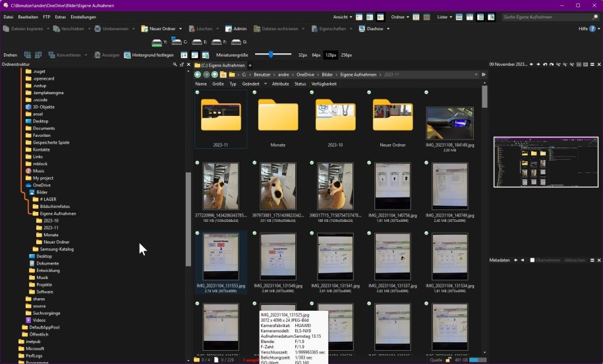
Task: Toggle the lock icon in Ordnerstruktur header
Action: pos(182,65)
